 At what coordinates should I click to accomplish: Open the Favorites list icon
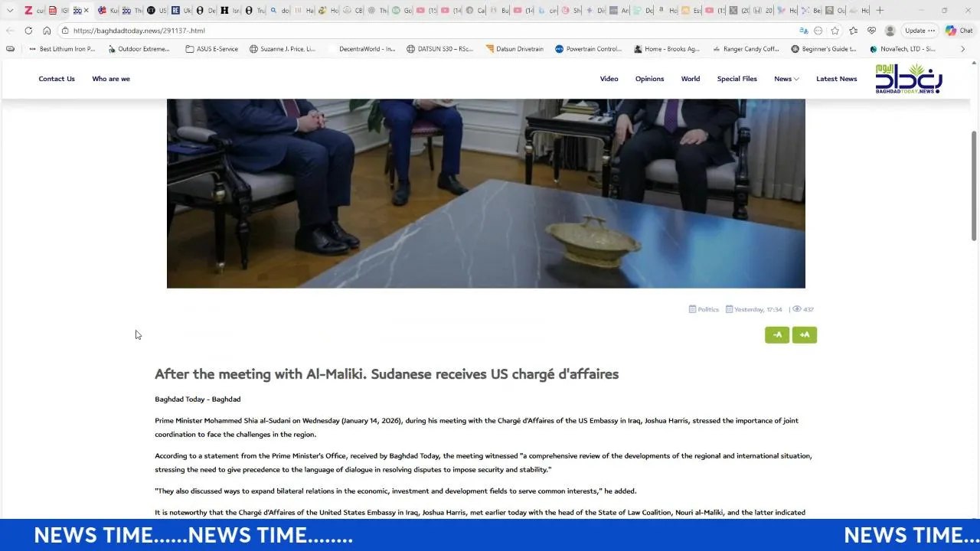pos(854,31)
